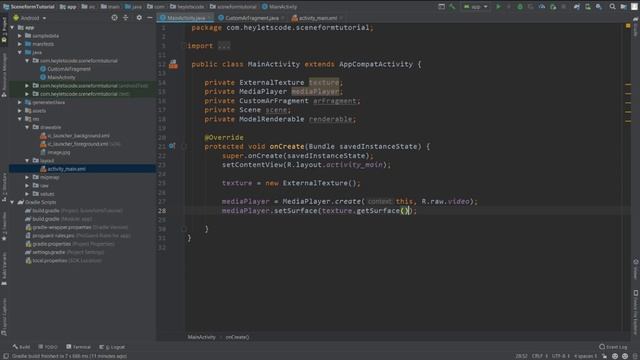Click the gutter class icon at line 12
The width and height of the screenshot is (640, 360).
pos(173,64)
